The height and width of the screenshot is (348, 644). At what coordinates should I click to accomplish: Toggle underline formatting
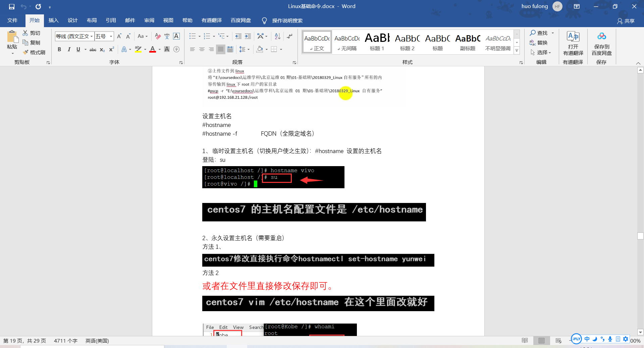(x=77, y=49)
